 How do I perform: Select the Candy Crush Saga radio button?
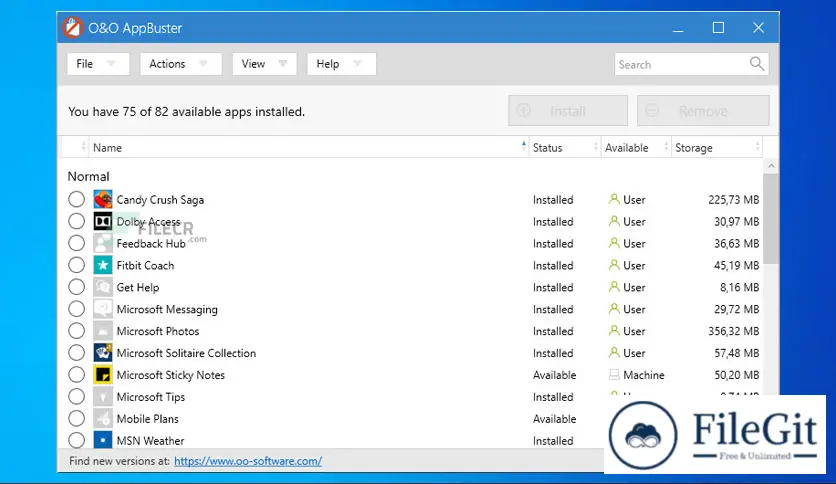click(76, 199)
